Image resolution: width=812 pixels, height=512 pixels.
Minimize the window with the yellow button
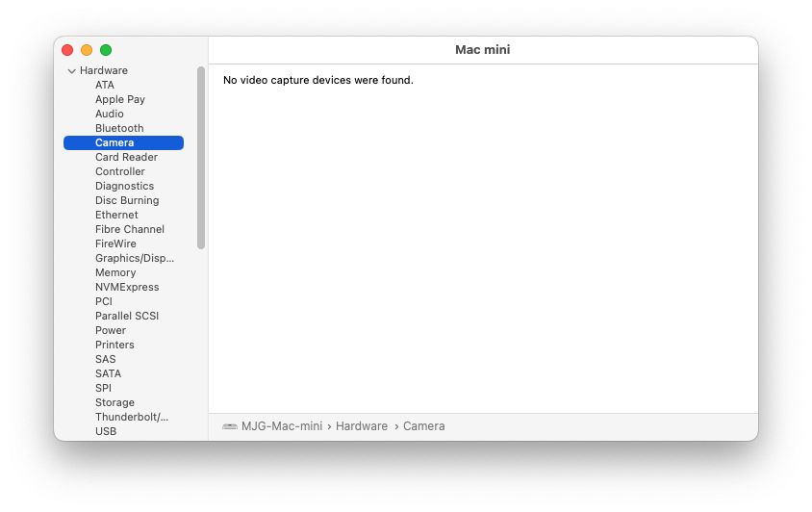point(87,50)
